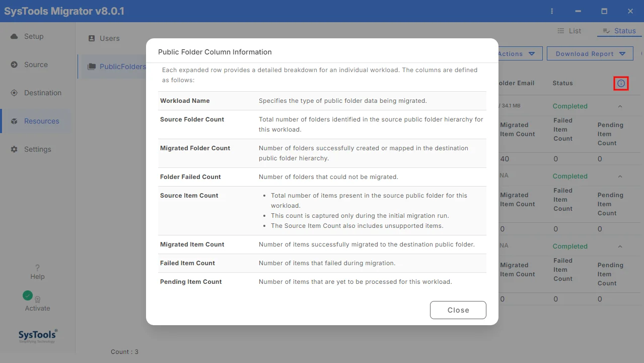Click the window title 'SysTools Migrator v8.0.1'
Viewport: 644px width, 363px height.
click(x=64, y=11)
